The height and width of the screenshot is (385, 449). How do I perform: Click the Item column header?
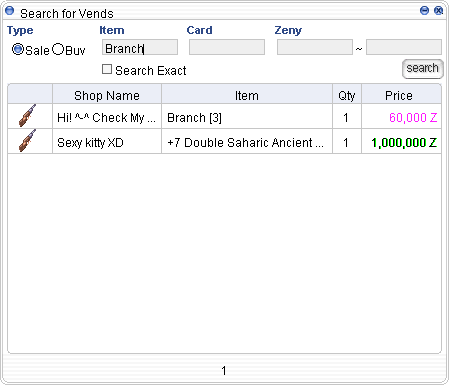[247, 94]
